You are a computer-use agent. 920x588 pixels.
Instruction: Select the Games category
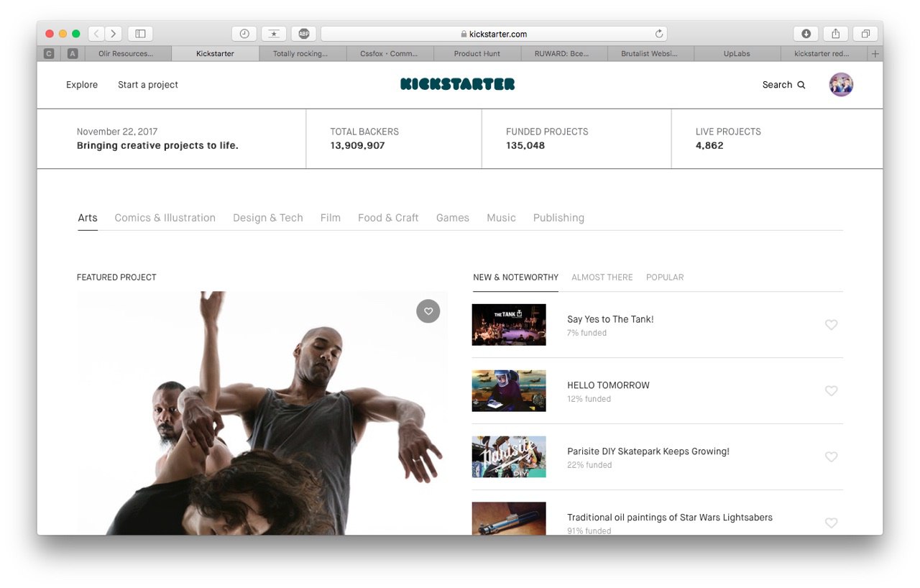click(453, 218)
